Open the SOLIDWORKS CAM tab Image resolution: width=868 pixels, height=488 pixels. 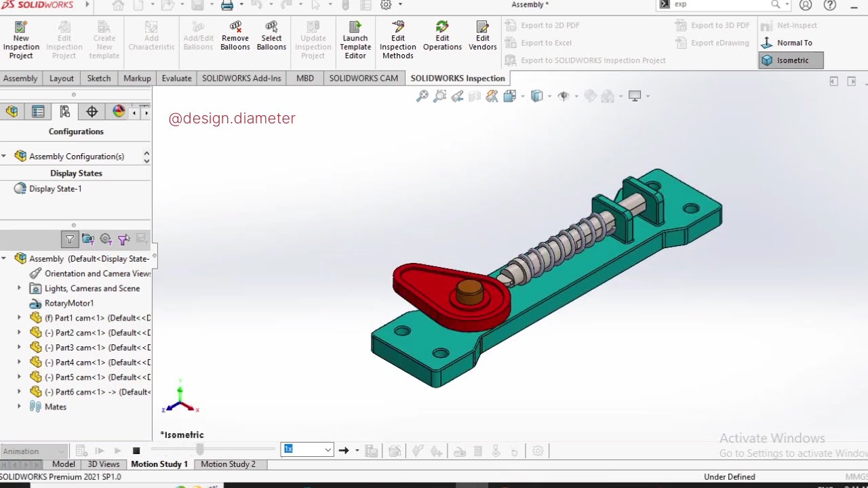(363, 79)
